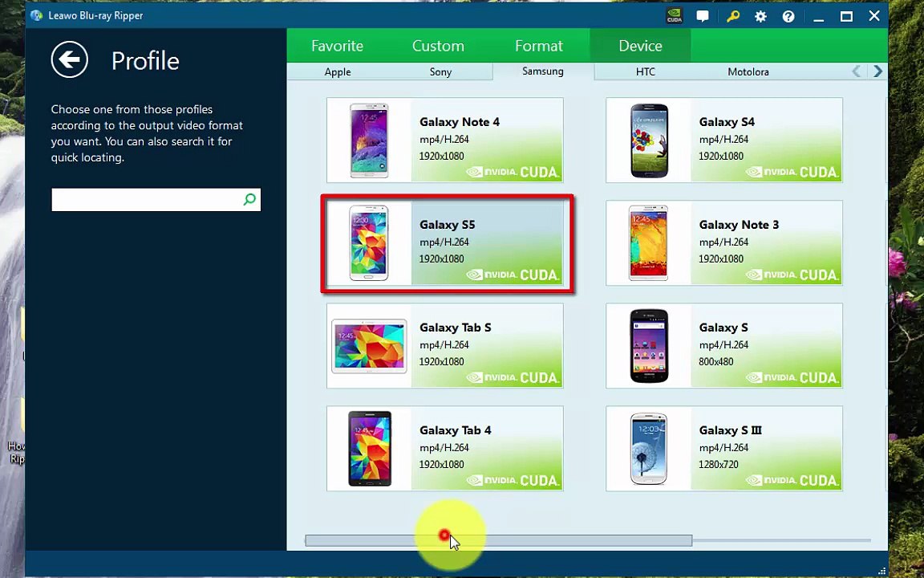Viewport: 924px width, 578px height.
Task: Click the Leawo Blu-ray Ripper app logo
Action: coord(37,15)
